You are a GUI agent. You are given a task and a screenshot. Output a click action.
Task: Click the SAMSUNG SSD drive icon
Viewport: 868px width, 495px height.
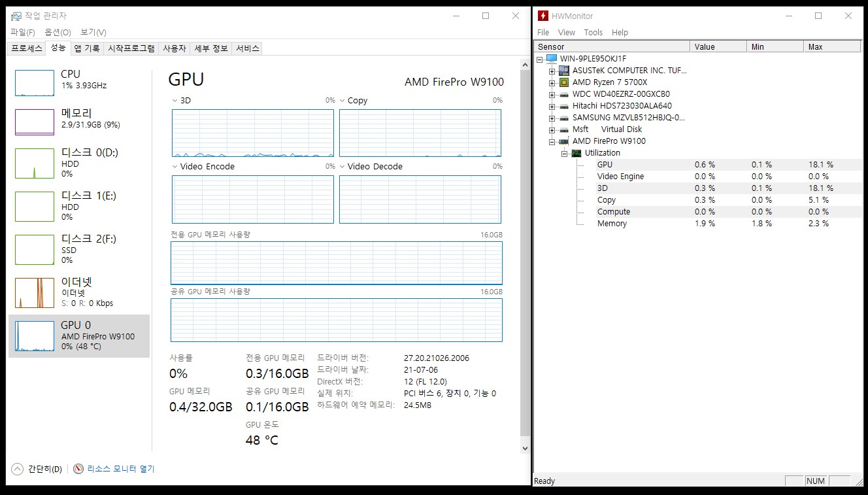(564, 118)
